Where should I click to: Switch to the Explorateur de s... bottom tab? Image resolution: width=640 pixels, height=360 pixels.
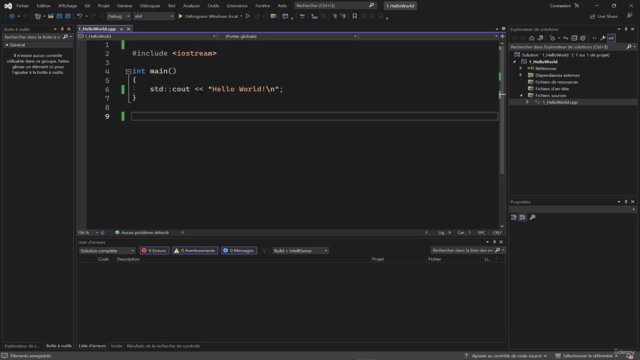point(22,346)
